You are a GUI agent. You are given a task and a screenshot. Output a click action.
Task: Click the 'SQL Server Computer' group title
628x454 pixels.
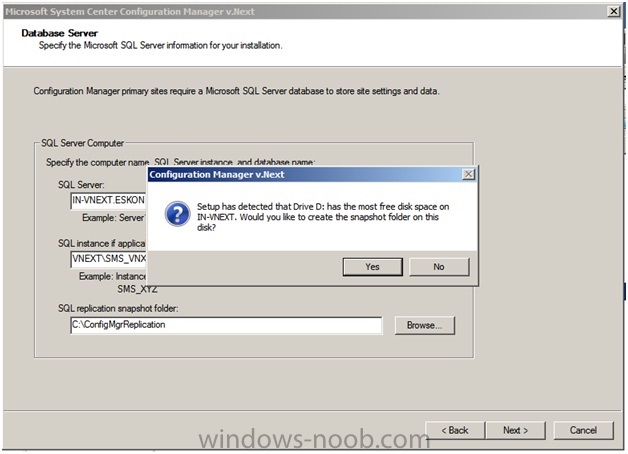tap(83, 143)
